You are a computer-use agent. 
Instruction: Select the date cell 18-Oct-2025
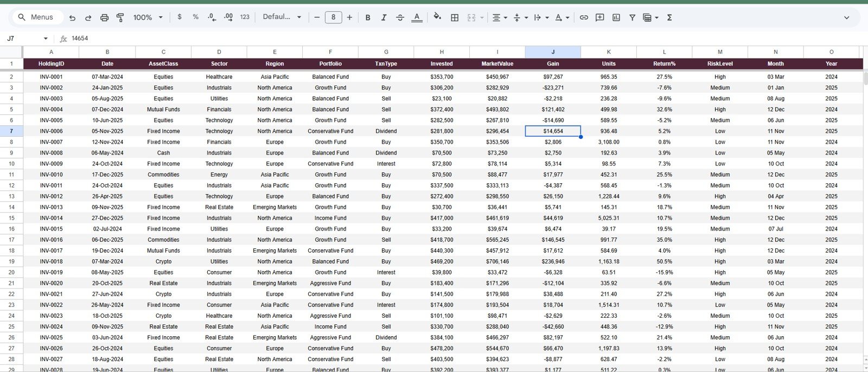[x=107, y=316]
